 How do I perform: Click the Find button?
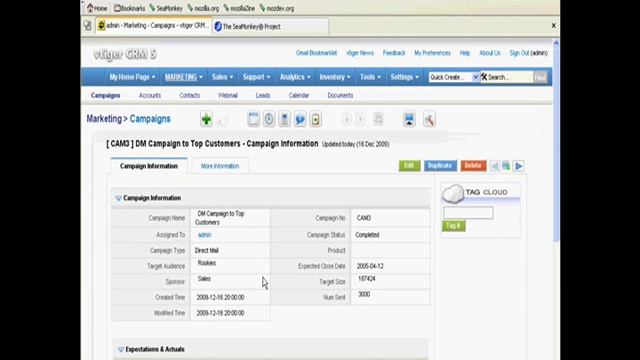(540, 77)
